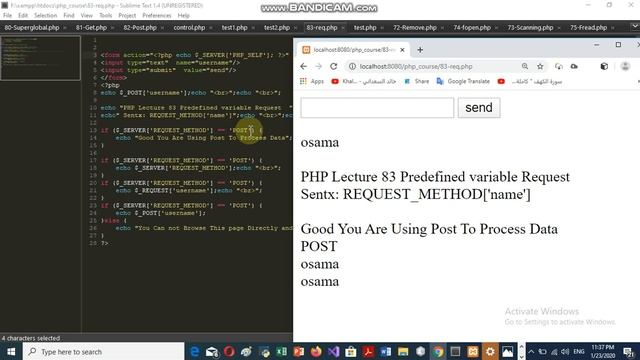Switch to 82-Post.php tab

140,28
